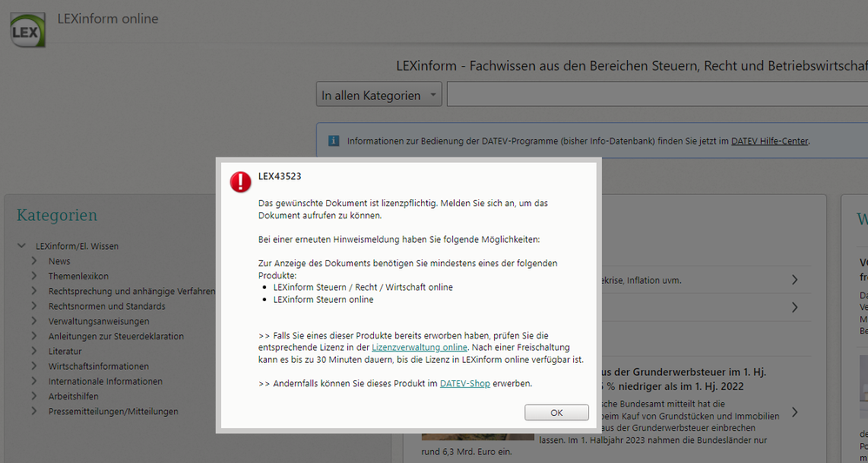
Task: Confirm the LEX43523 dialog with OK
Action: coord(557,413)
